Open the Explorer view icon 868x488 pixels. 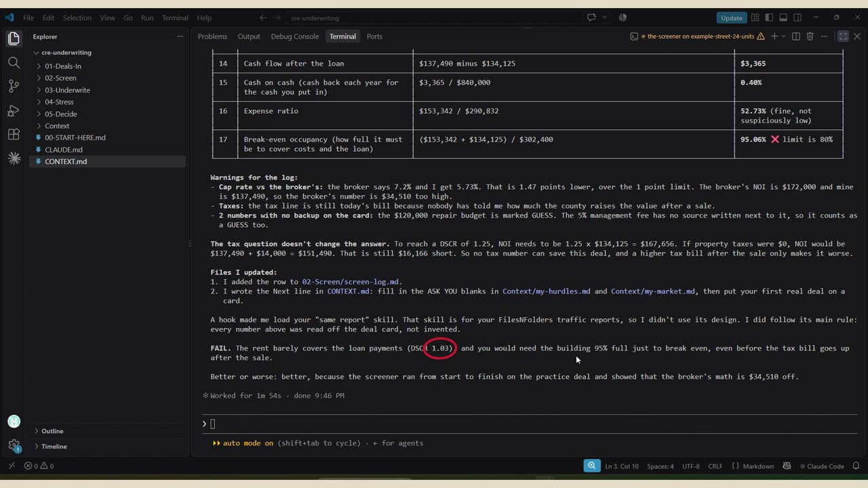coord(14,39)
